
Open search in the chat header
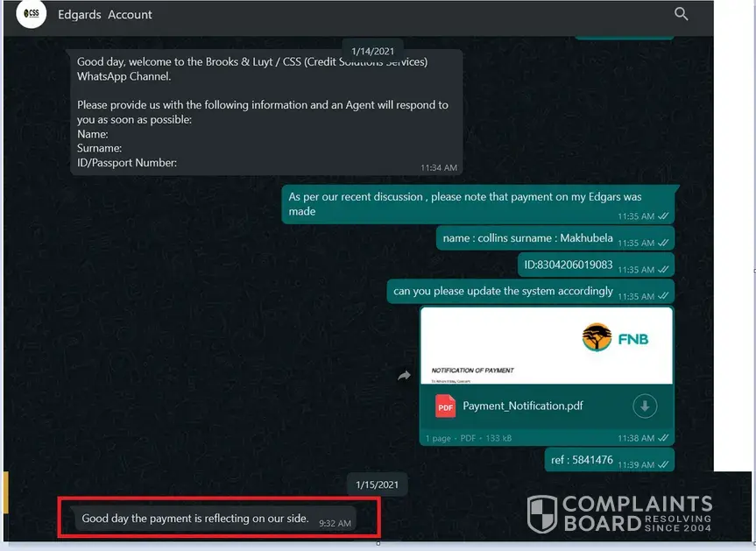681,14
